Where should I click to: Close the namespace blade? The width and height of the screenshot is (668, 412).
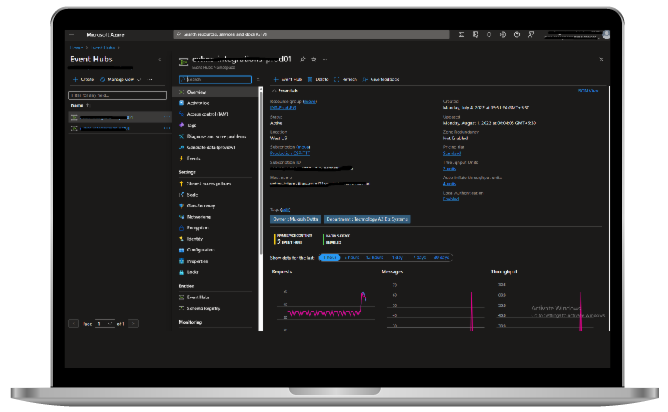tap(601, 59)
